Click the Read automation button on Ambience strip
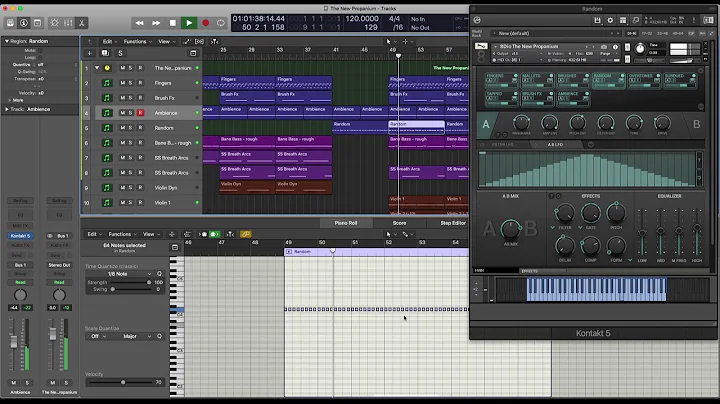 click(x=20, y=282)
